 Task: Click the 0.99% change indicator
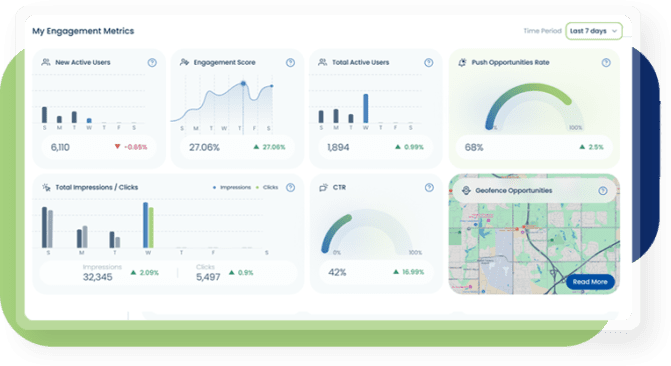[409, 147]
